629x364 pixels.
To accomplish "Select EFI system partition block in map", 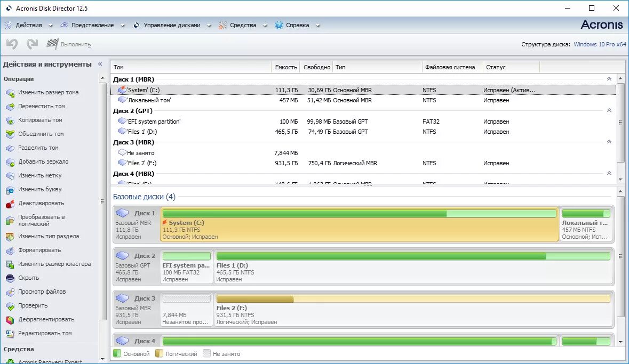I will point(187,267).
